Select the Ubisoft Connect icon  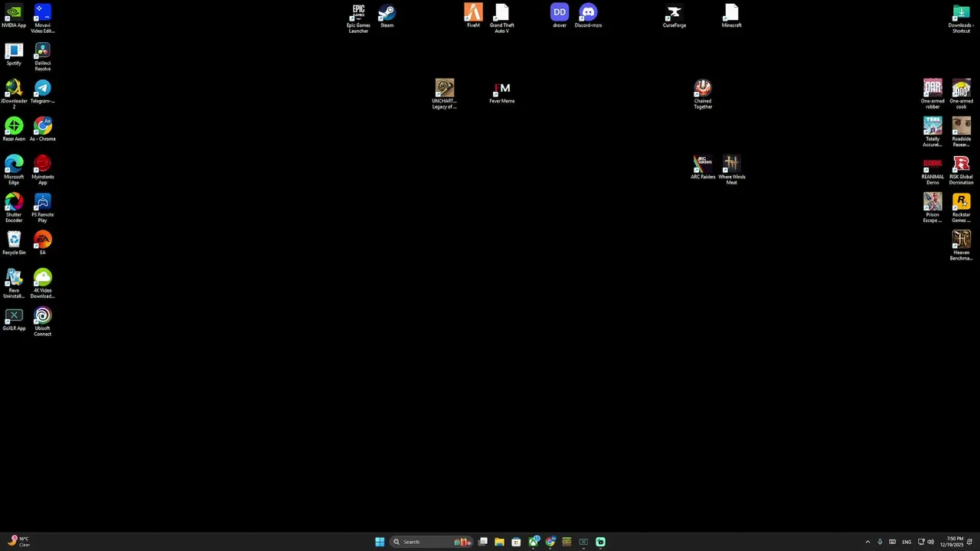43,322
